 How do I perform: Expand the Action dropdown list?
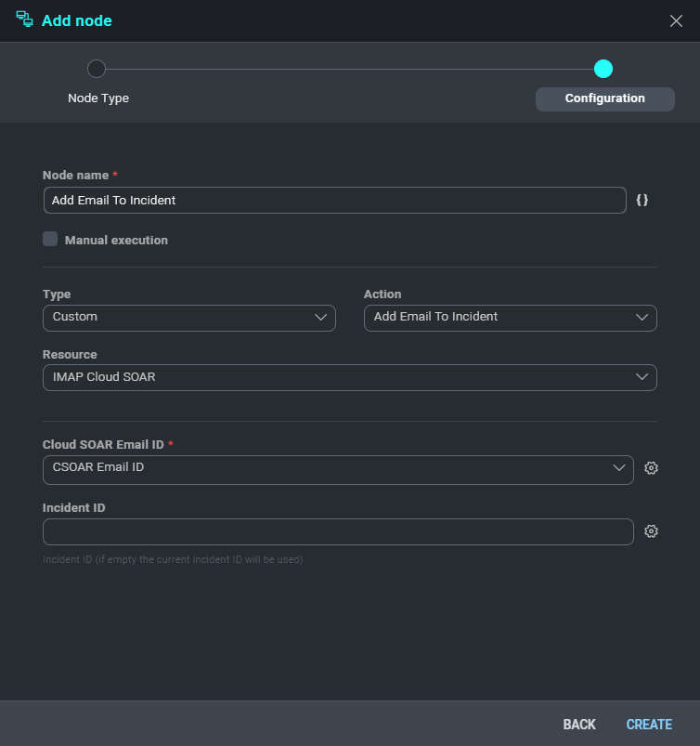point(510,318)
